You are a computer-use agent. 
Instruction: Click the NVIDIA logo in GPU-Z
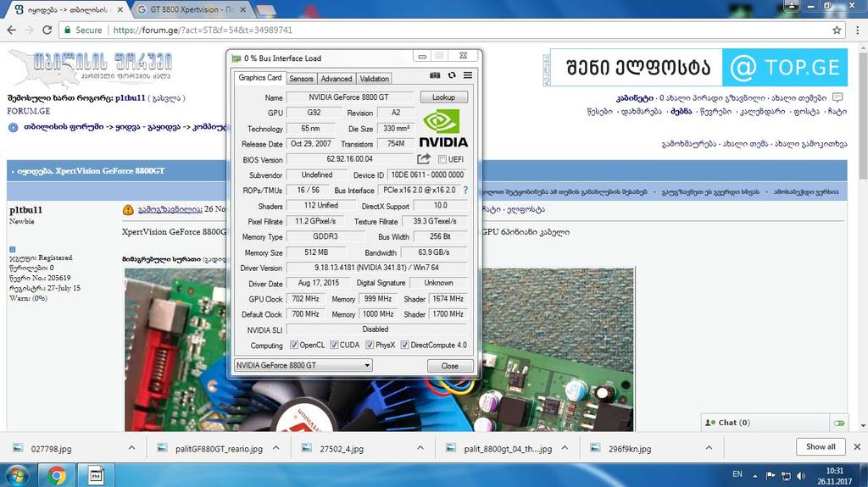click(x=442, y=129)
